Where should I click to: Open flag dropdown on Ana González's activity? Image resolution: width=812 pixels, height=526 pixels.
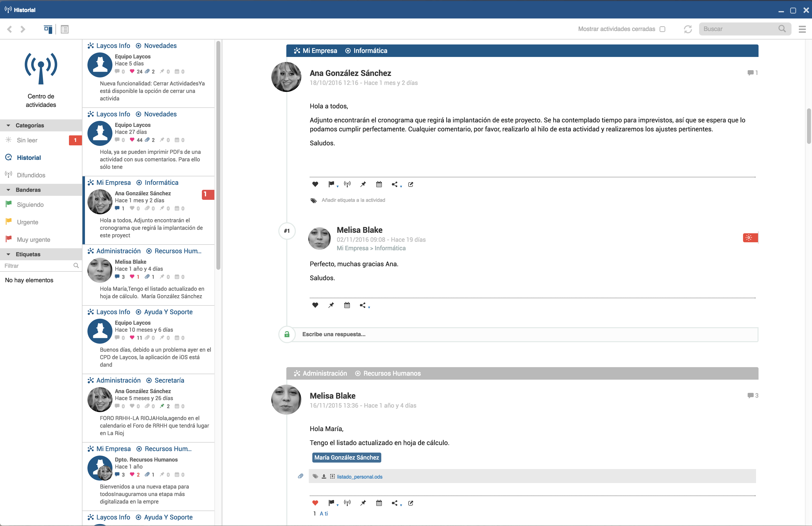click(x=333, y=184)
